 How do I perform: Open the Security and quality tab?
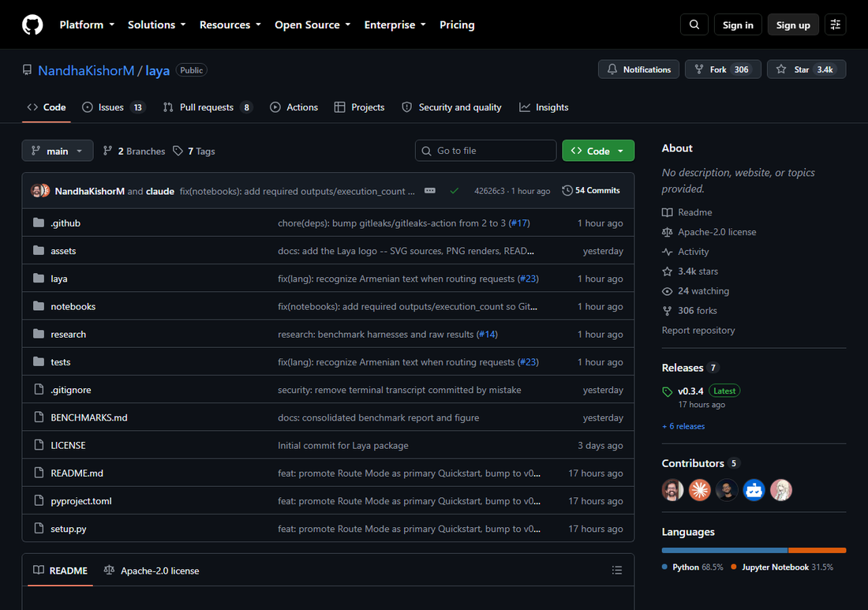click(x=451, y=107)
